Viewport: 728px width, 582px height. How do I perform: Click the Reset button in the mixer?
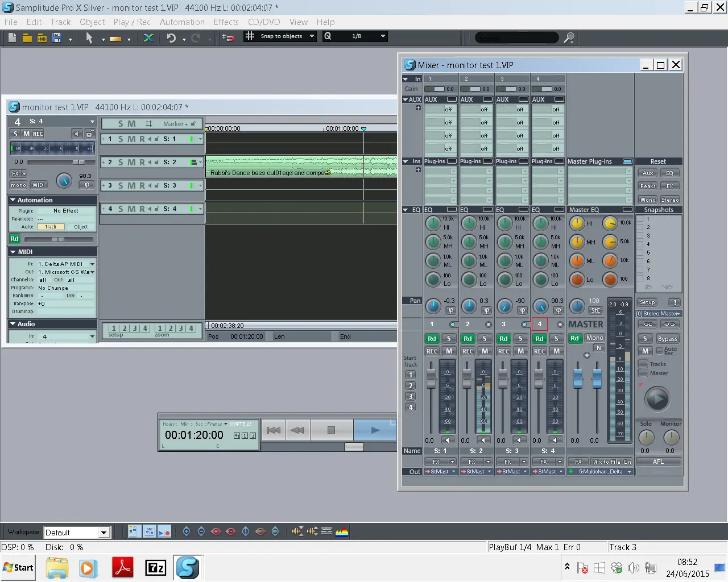point(658,161)
